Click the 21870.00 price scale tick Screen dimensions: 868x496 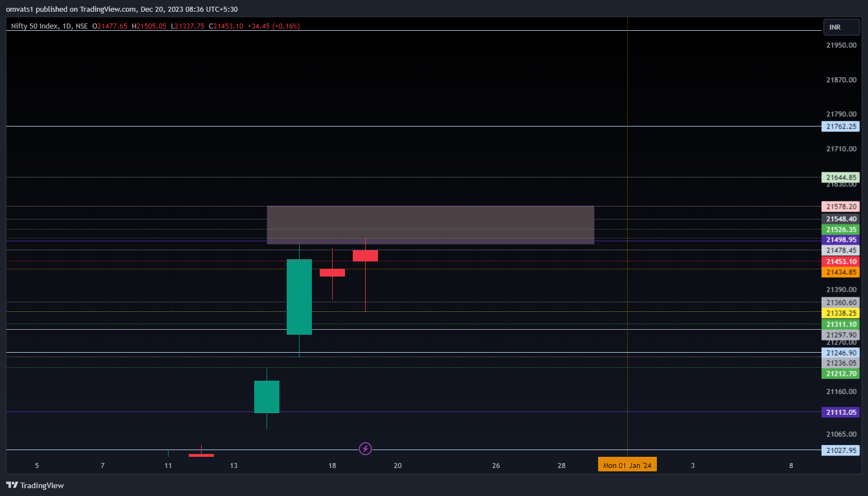tap(841, 80)
